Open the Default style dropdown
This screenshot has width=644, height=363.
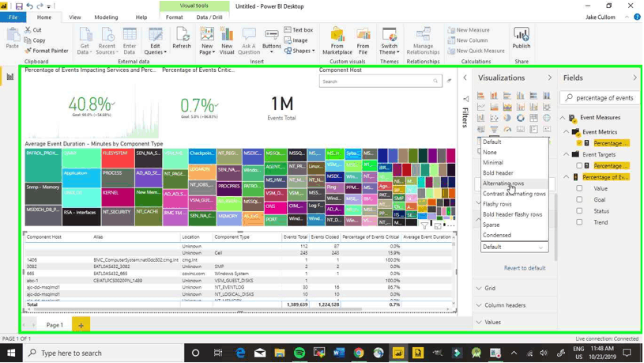point(514,247)
